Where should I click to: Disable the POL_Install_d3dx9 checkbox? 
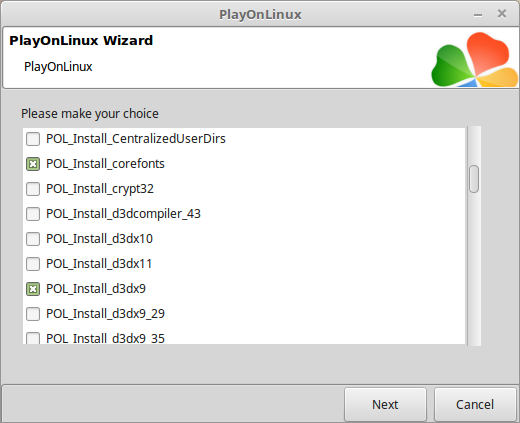(x=33, y=289)
